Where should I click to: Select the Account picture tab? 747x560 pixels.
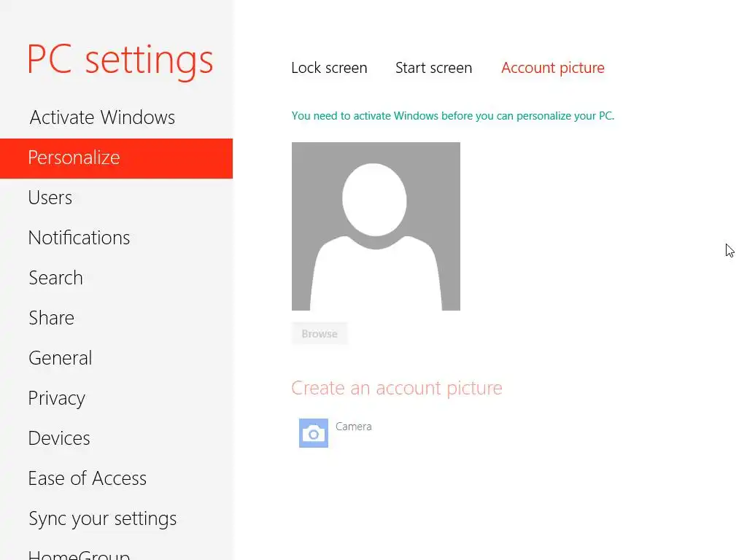(x=553, y=68)
